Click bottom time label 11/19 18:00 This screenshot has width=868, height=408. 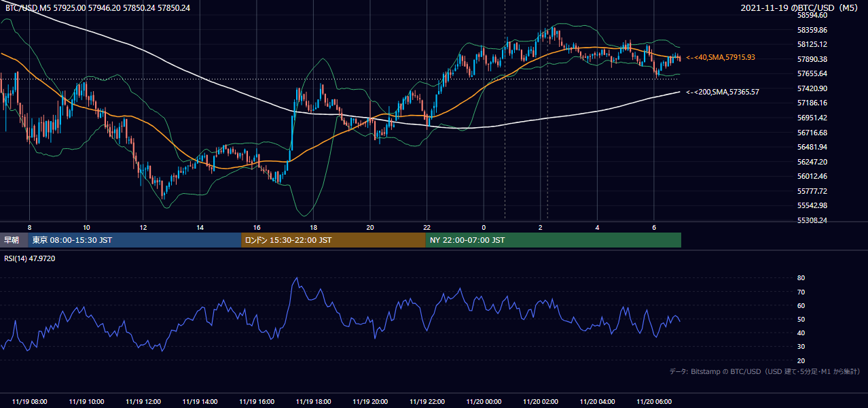point(313,402)
